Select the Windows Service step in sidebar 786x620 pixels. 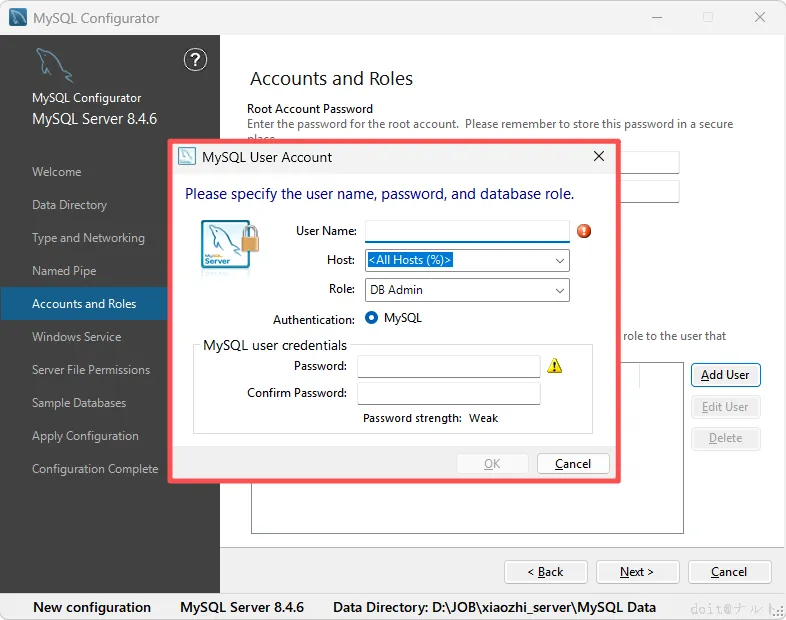(x=76, y=337)
